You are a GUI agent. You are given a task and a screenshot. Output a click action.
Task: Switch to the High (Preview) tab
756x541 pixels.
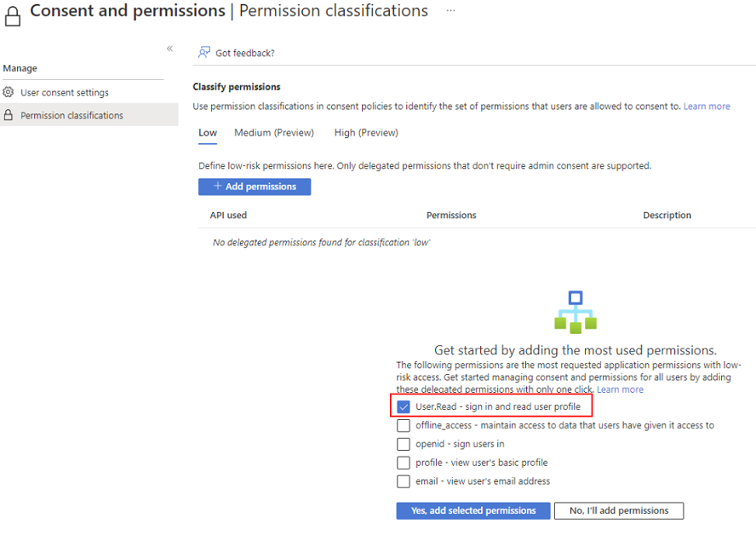point(365,133)
